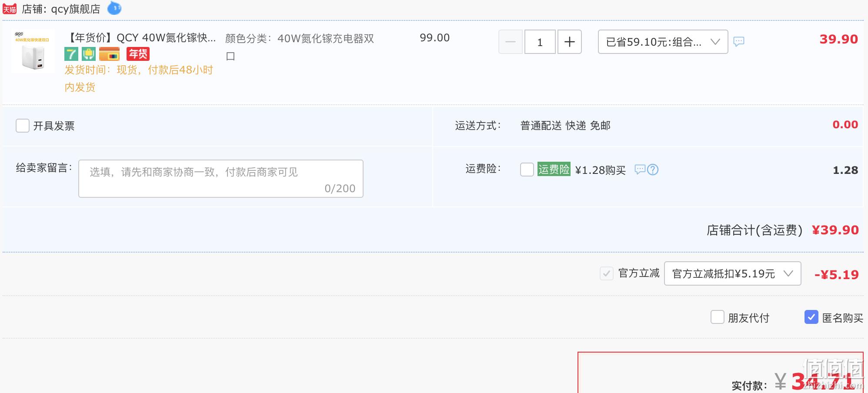The height and width of the screenshot is (393, 868).
Task: Open the comment bubble icon beside discount dropdown
Action: click(739, 42)
